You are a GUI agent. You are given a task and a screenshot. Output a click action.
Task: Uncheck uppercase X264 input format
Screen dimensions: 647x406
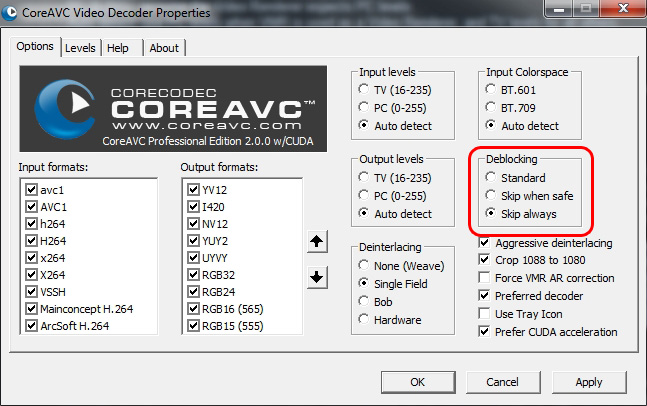tap(31, 275)
